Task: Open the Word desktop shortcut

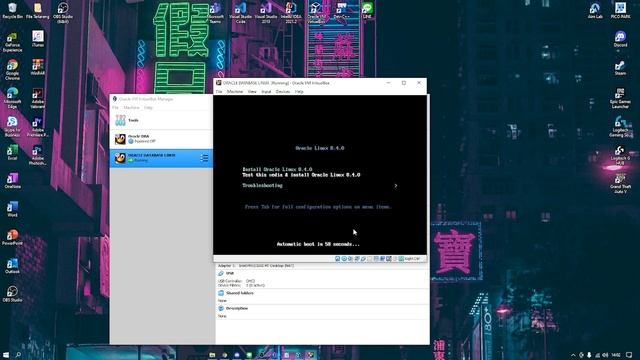Action: point(12,209)
